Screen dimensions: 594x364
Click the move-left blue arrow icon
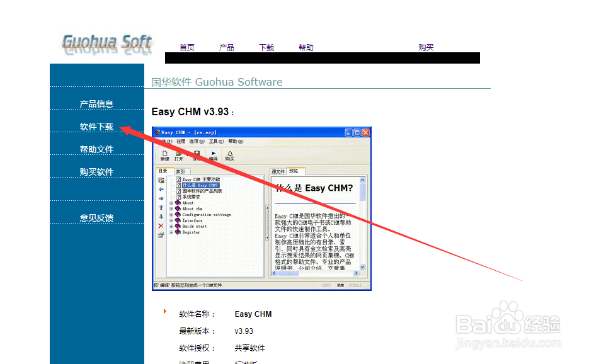click(161, 190)
